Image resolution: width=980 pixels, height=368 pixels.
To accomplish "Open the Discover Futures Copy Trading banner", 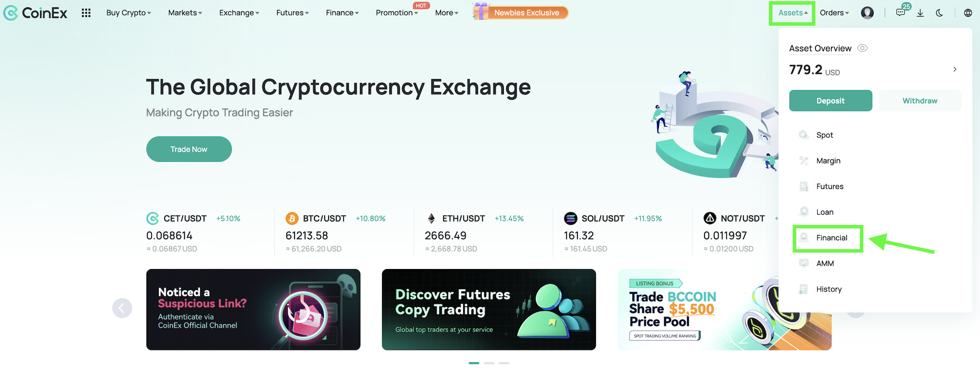I will coord(489,310).
